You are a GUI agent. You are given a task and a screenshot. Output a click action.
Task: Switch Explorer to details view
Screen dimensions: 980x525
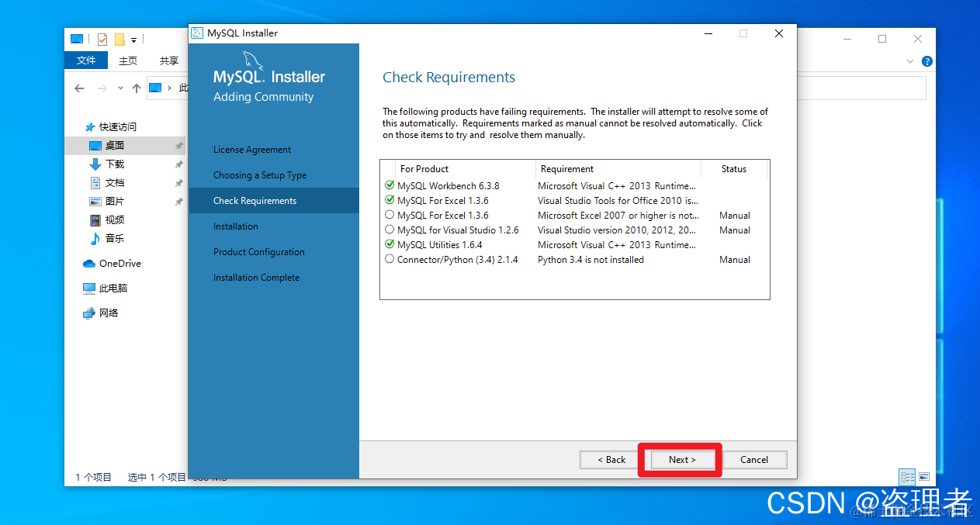[908, 477]
